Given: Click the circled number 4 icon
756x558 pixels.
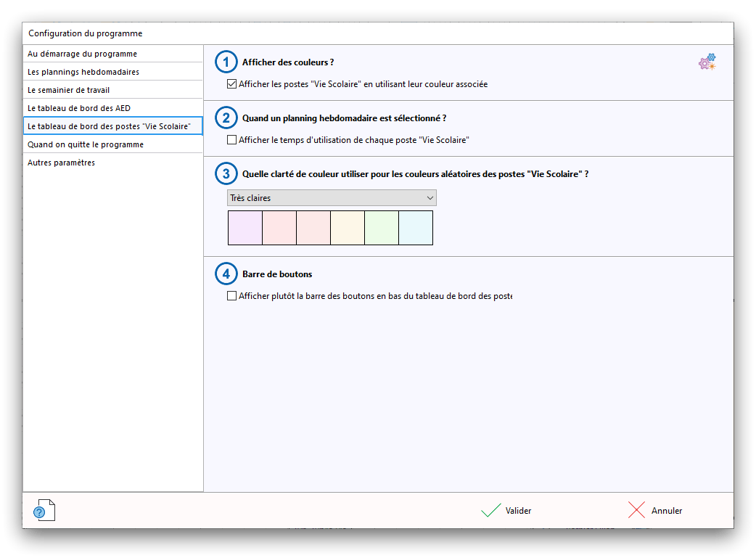Looking at the screenshot, I should pyautogui.click(x=226, y=274).
